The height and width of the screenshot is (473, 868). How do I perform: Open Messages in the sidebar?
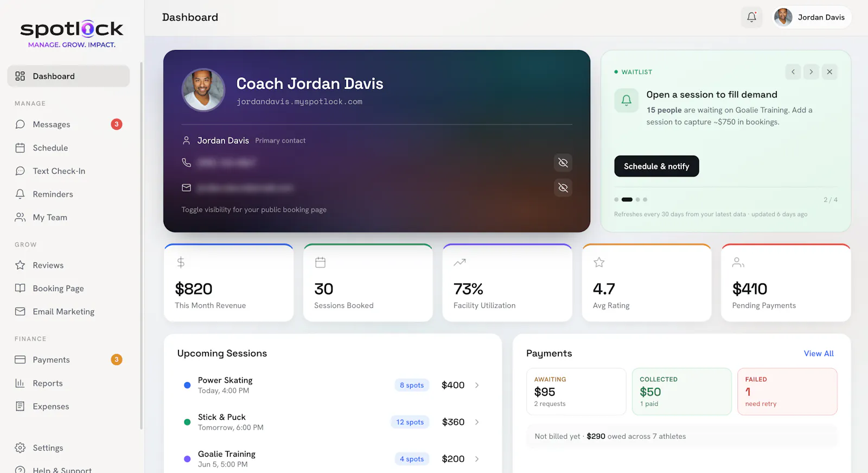68,124
